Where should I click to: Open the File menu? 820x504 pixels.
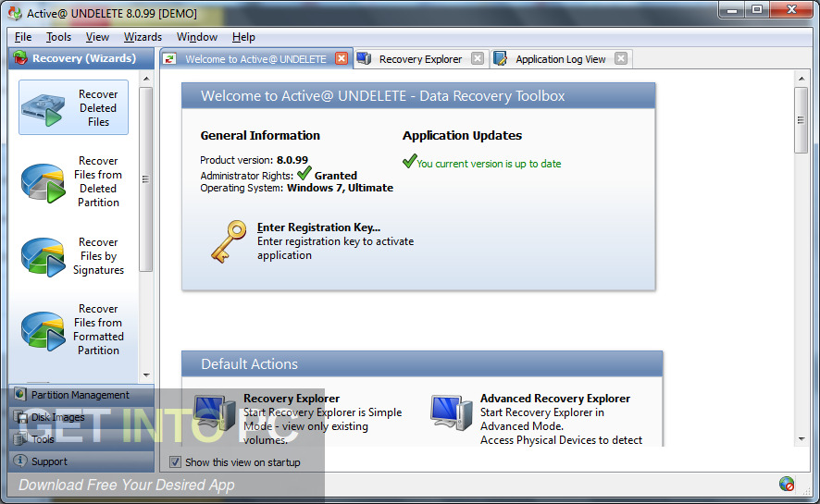23,37
